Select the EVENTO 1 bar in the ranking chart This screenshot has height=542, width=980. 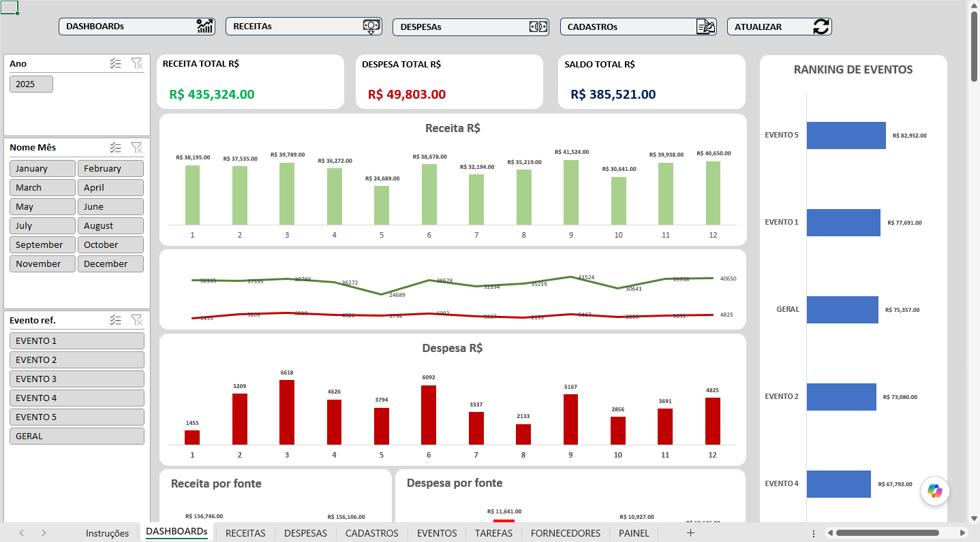(x=843, y=223)
